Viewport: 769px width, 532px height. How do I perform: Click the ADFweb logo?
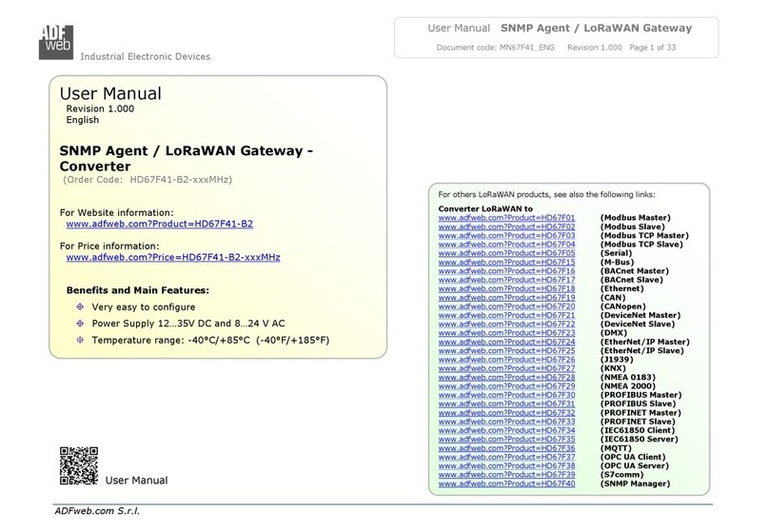tap(56, 42)
